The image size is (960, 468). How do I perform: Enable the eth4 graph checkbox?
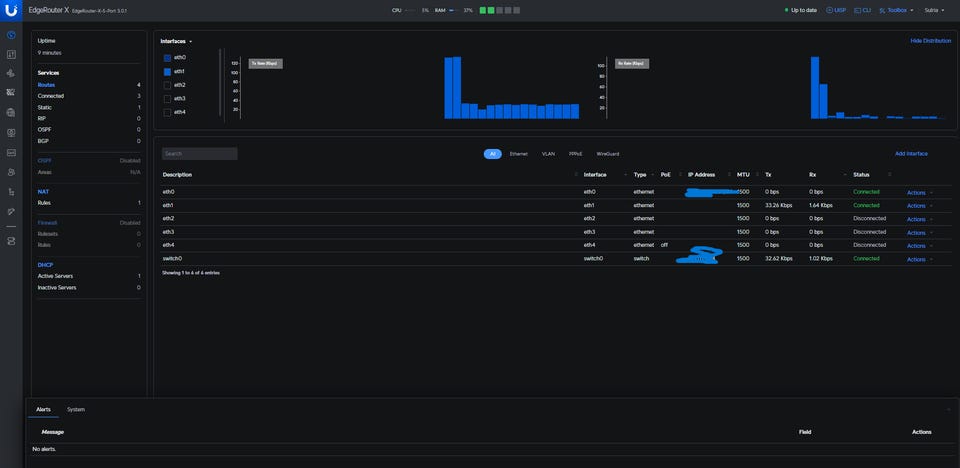[x=167, y=113]
